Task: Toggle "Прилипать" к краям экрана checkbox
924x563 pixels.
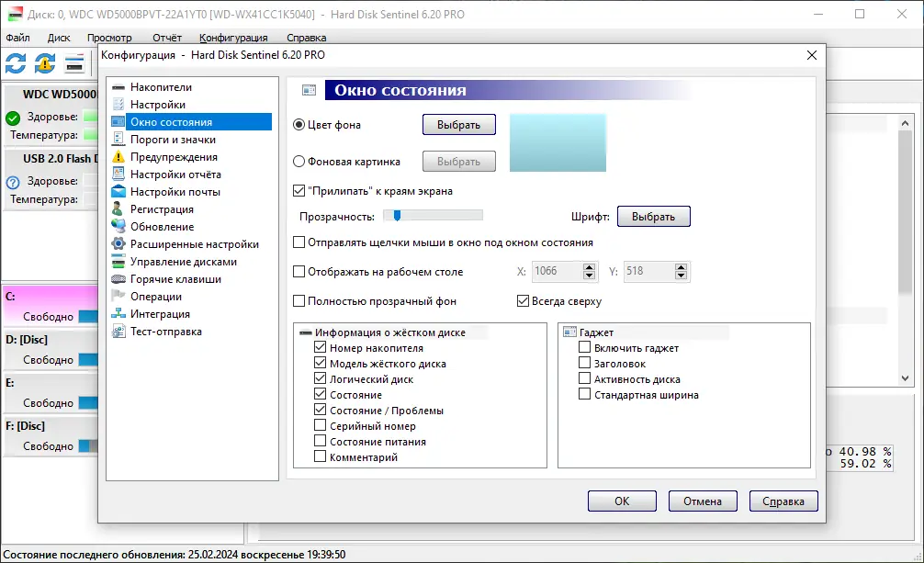Action: [299, 191]
